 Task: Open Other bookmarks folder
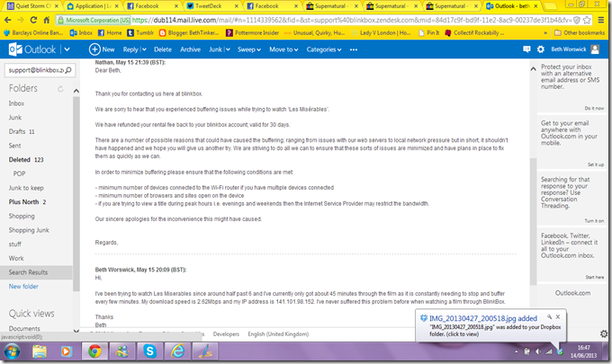[580, 32]
